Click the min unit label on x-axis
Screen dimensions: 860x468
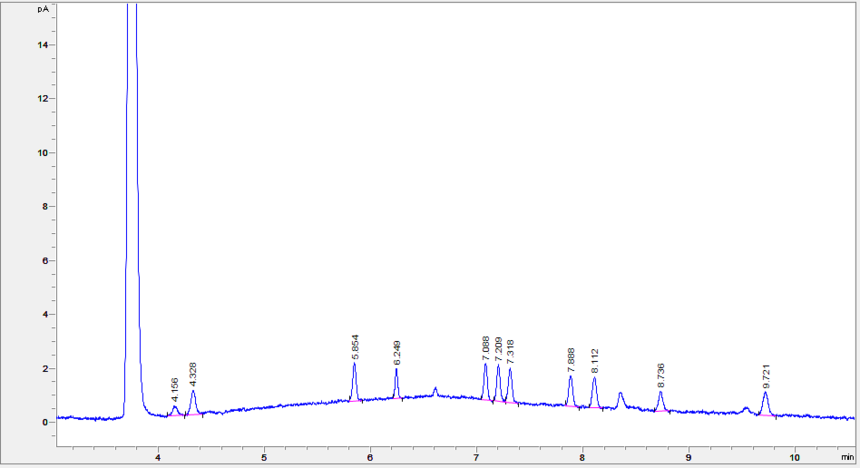(x=847, y=456)
